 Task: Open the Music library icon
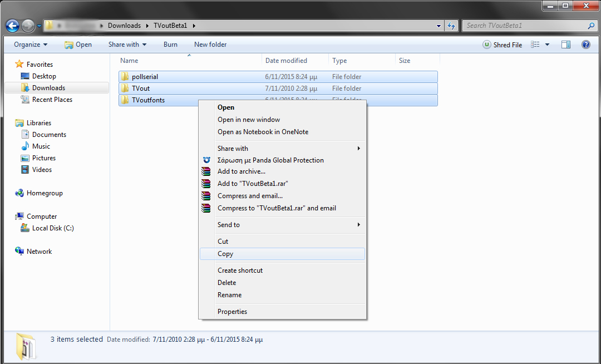pyautogui.click(x=24, y=146)
